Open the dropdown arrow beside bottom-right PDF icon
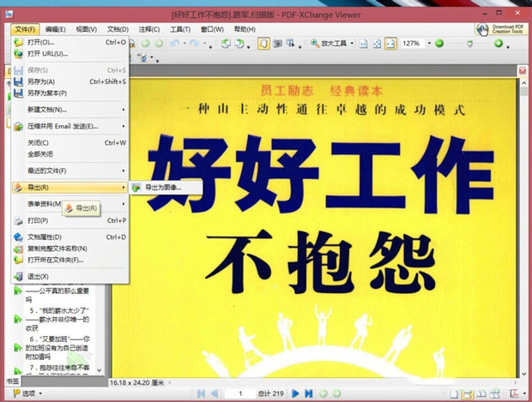This screenshot has height=402, width=532. pyautogui.click(x=525, y=394)
